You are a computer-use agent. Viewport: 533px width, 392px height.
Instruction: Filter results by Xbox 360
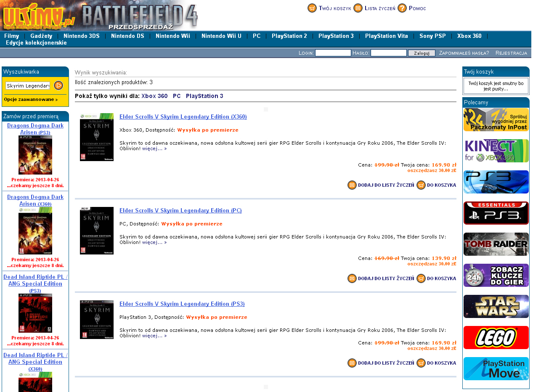pos(154,96)
